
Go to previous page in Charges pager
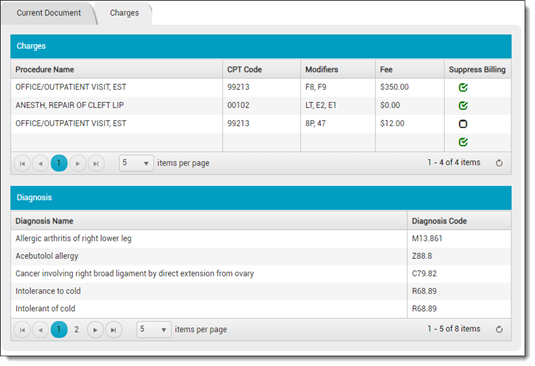(41, 163)
